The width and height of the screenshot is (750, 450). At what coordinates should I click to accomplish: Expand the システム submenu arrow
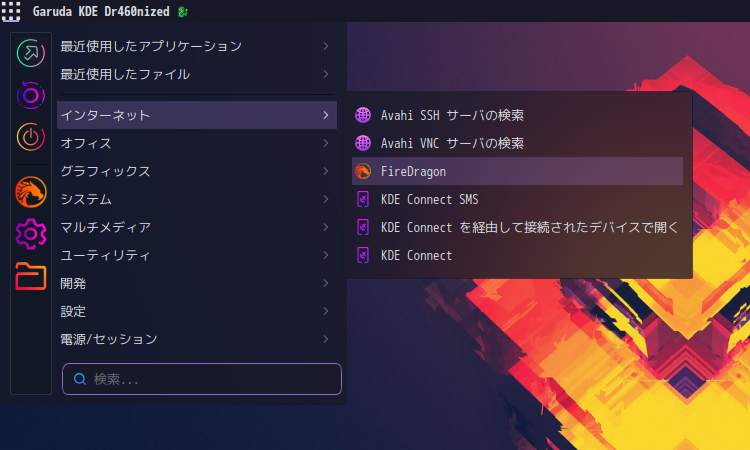[x=326, y=199]
